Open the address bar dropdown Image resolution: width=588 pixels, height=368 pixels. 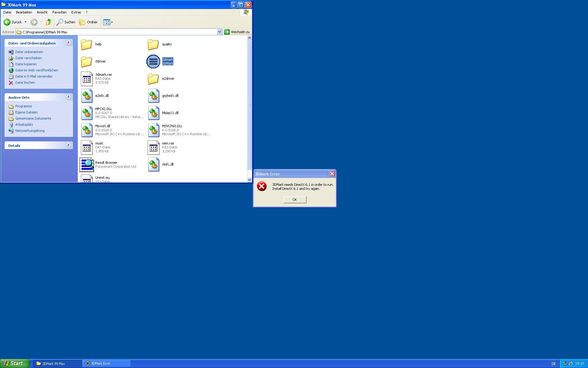point(219,32)
